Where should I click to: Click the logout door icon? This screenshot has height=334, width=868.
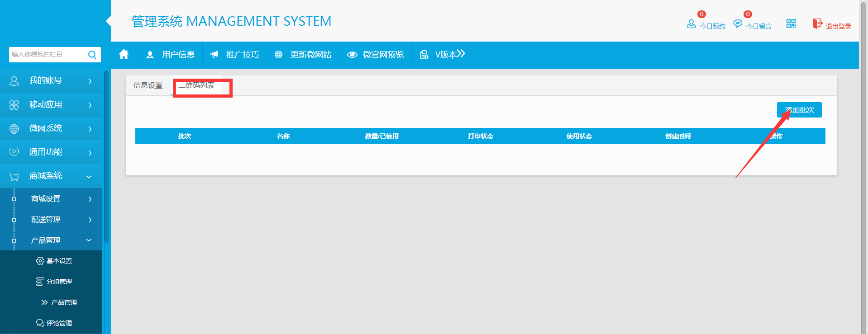[x=817, y=24]
